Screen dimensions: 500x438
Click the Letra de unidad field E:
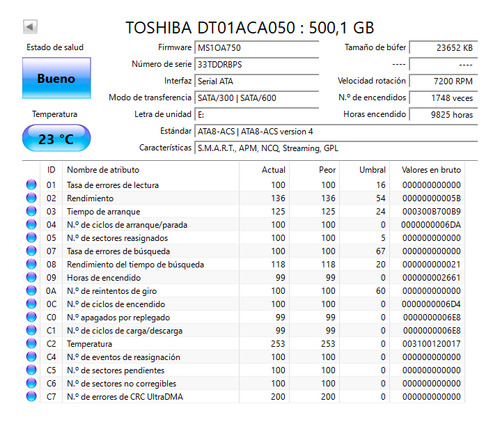tap(256, 114)
